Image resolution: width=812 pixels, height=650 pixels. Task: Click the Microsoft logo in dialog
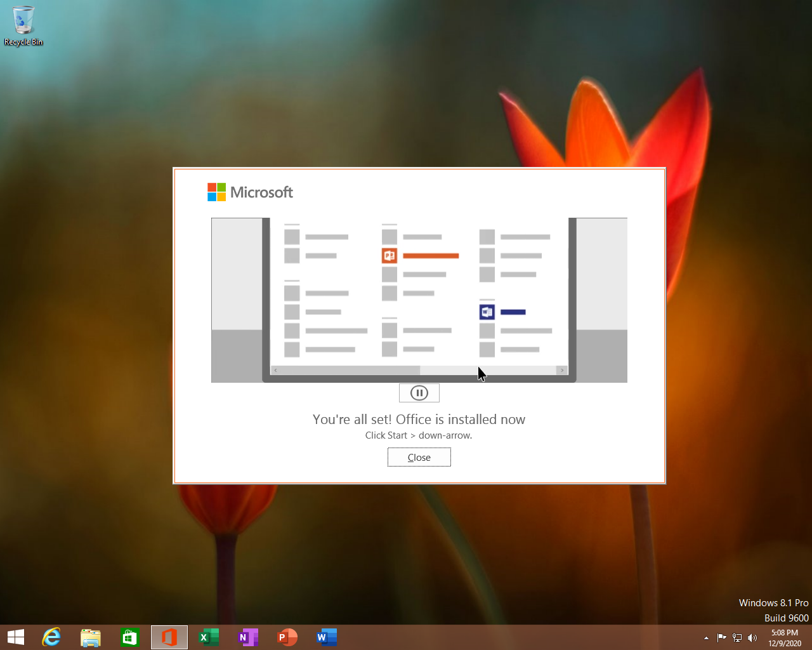coord(250,192)
